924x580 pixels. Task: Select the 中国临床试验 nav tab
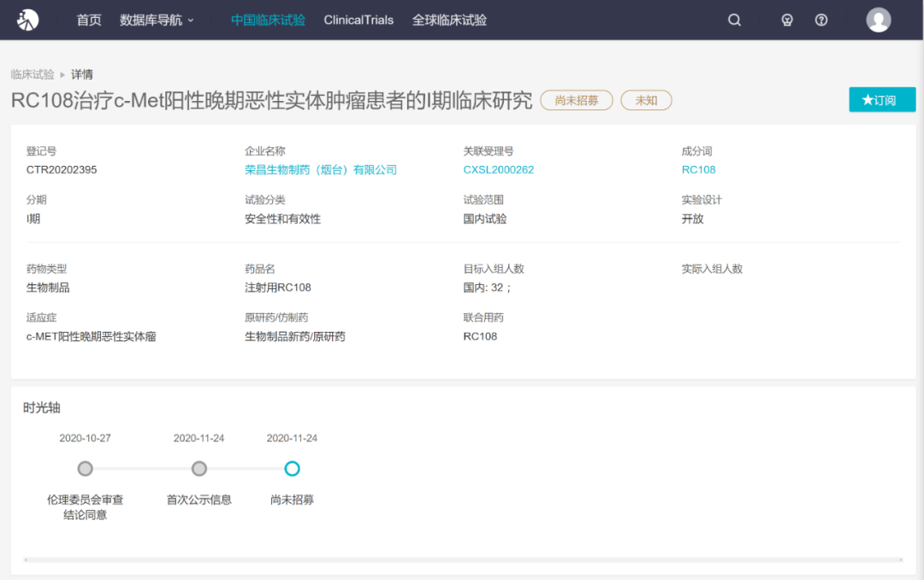pyautogui.click(x=268, y=20)
